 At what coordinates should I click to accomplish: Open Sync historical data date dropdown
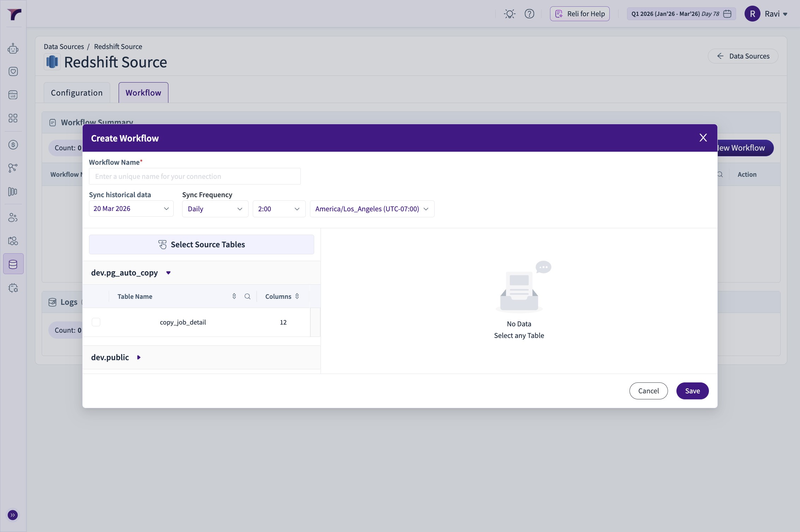tap(131, 209)
